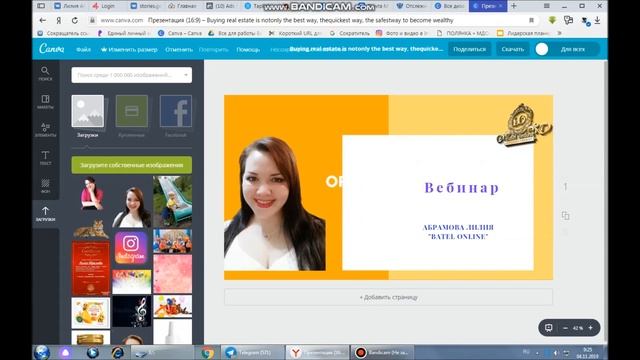
Task: Open the Uploads tab with arrow icon
Action: 45,213
